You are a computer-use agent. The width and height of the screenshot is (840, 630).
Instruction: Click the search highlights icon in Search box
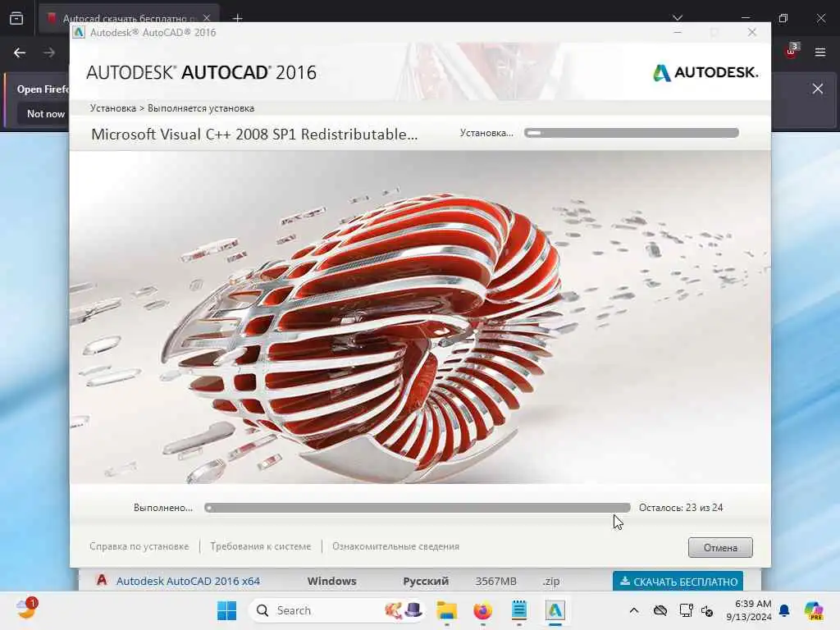point(403,610)
